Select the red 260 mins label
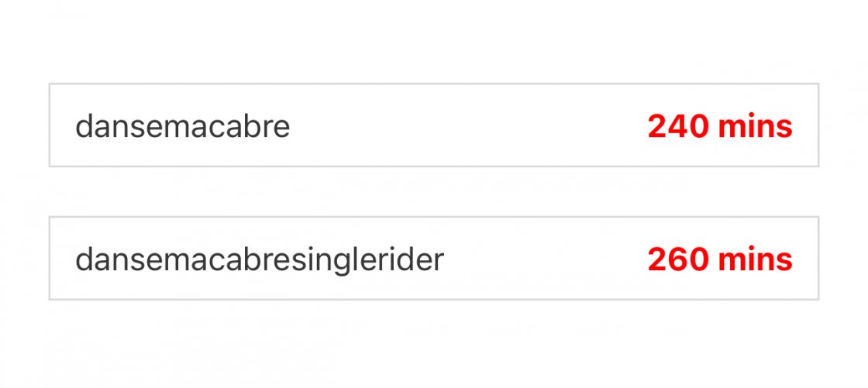This screenshot has height=388, width=868. click(x=720, y=259)
